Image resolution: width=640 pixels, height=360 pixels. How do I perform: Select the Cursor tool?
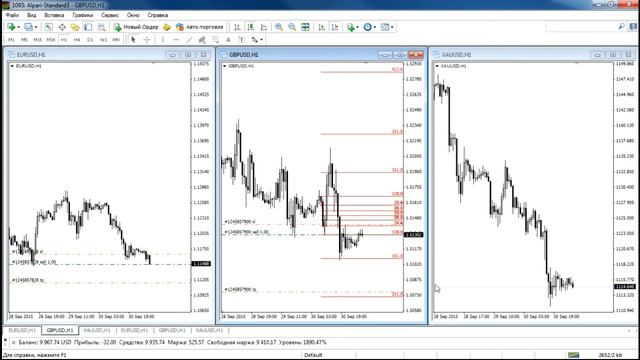tap(133, 40)
